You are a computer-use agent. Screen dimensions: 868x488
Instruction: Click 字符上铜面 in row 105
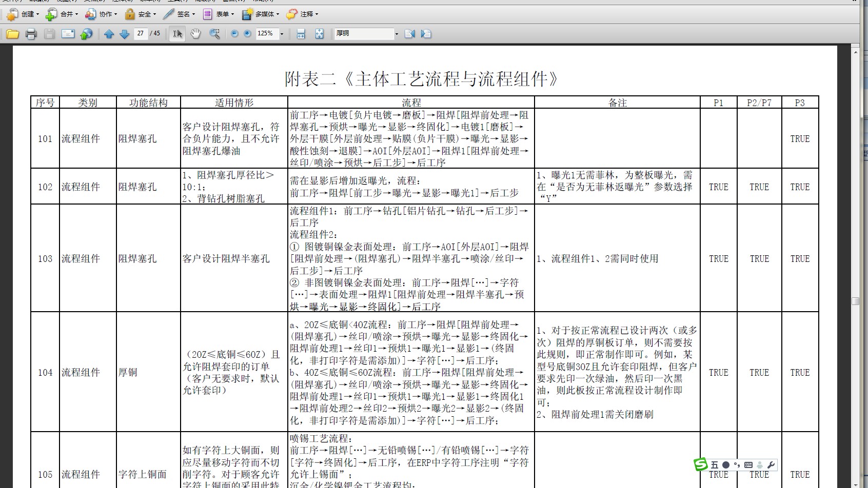pos(143,474)
